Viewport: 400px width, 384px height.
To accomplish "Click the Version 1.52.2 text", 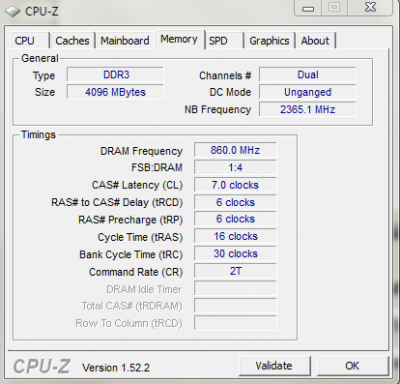I will point(116,368).
